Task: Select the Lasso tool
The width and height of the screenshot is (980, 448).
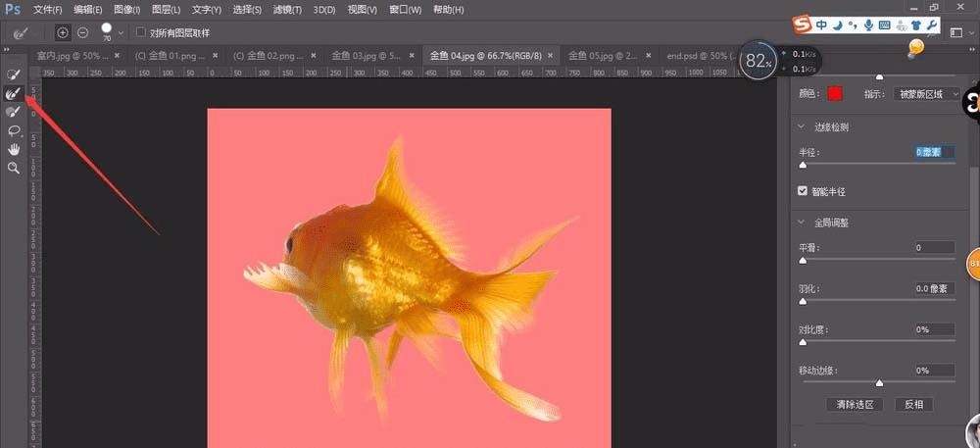Action: [x=14, y=130]
